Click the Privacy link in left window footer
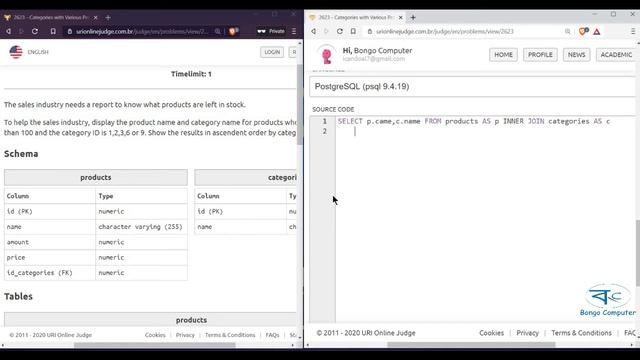This screenshot has height=360, width=640. (185, 335)
